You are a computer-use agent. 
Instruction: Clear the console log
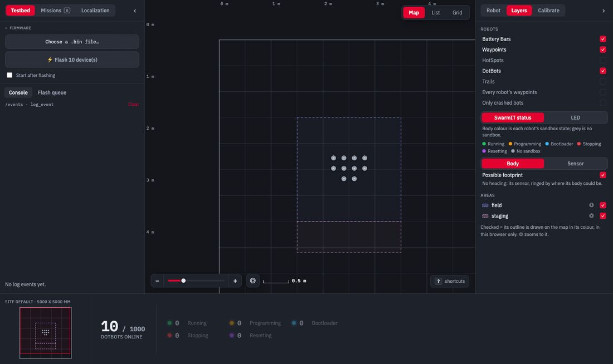134,104
